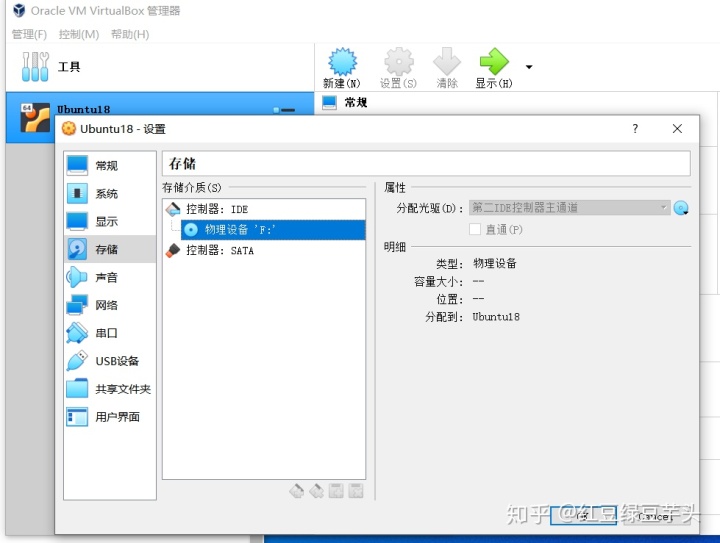
Task: Select the optical disc 物理设备 'F:' entry
Action: click(x=273, y=230)
